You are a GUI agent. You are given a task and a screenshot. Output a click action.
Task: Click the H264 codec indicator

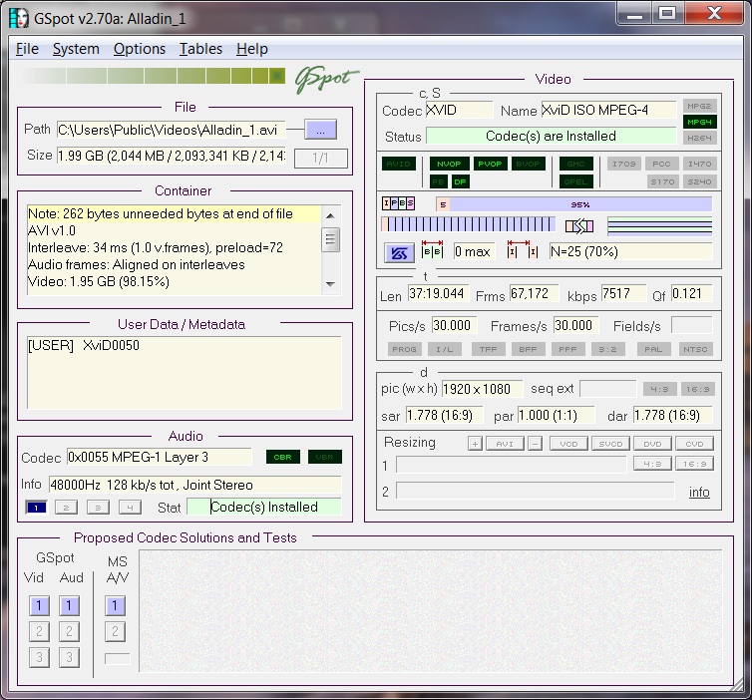pos(698,138)
